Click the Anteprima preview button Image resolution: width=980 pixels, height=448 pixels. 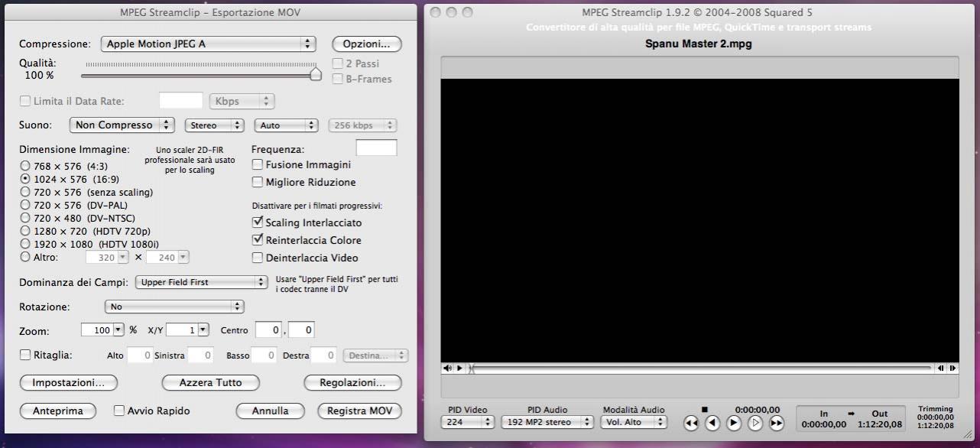[57, 411]
